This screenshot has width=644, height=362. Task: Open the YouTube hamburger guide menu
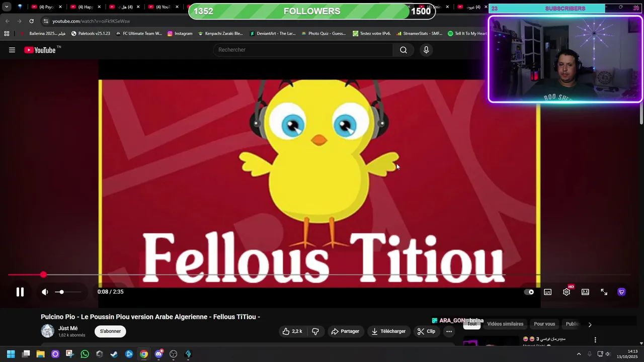(12, 50)
